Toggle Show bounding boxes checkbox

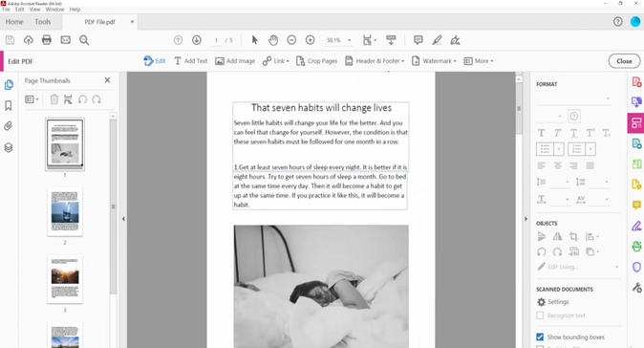click(540, 337)
